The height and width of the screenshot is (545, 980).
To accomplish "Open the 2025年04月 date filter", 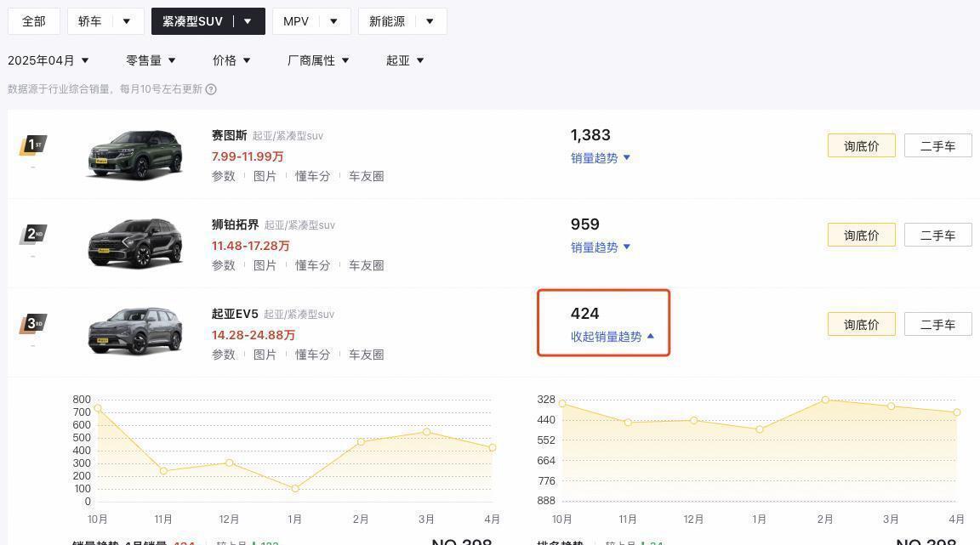I will [x=48, y=60].
